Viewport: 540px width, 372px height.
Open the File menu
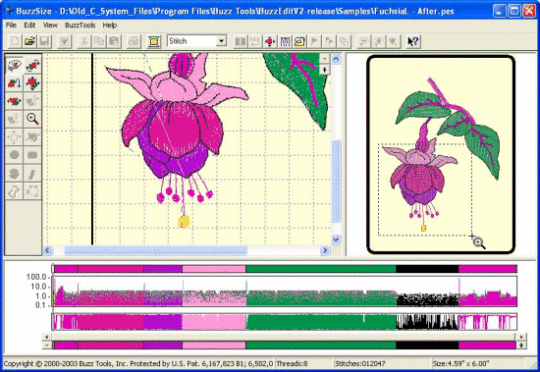point(11,25)
